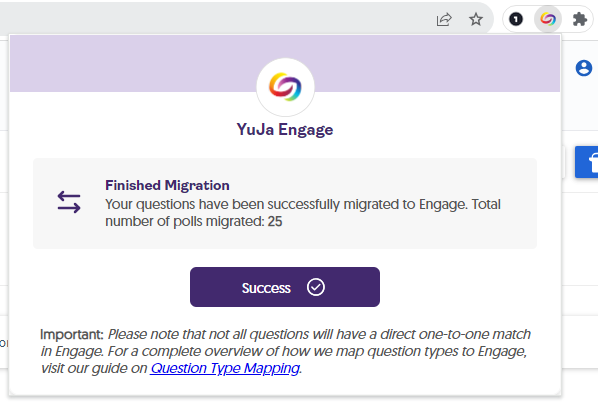Toggle the YuJa Engage extension toolbar icon
Image resolution: width=598 pixels, height=405 pixels.
[548, 19]
